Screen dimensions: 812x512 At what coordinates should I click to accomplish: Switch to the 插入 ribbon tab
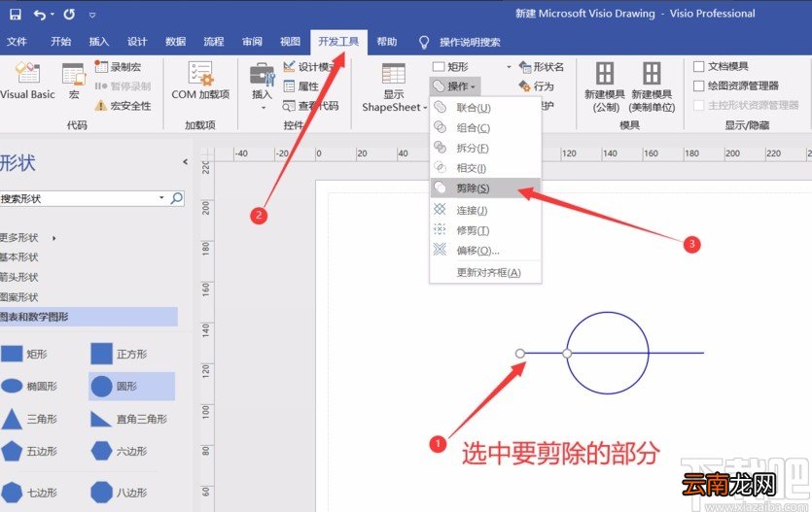coord(98,42)
